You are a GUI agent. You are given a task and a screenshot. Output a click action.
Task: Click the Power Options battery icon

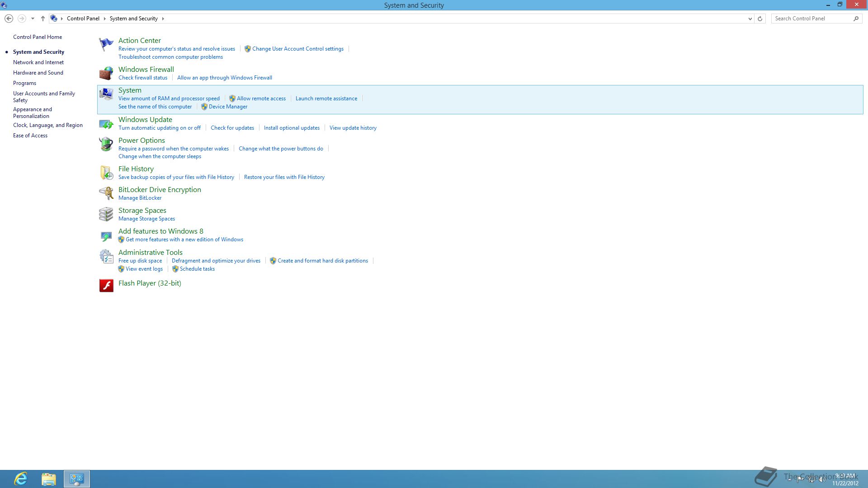(x=106, y=144)
